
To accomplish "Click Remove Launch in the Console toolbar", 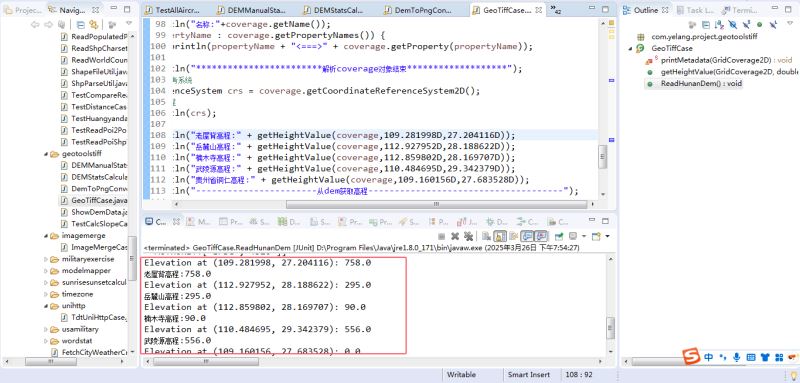I will [455, 236].
